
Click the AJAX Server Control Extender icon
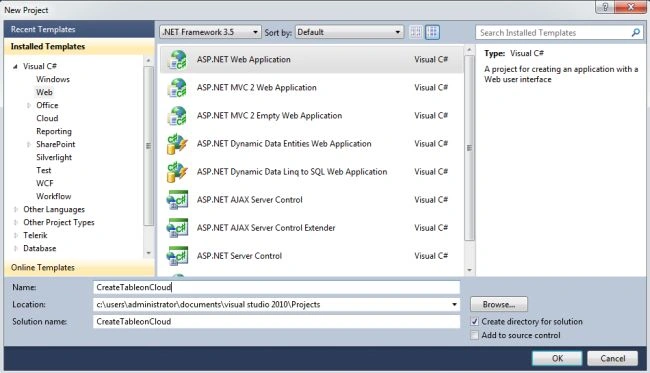coord(177,228)
